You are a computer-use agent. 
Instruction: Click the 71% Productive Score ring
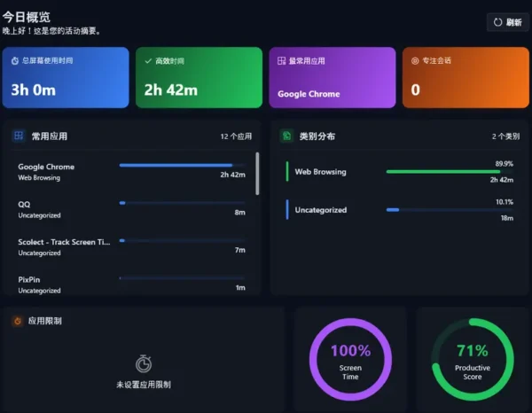[x=473, y=360]
